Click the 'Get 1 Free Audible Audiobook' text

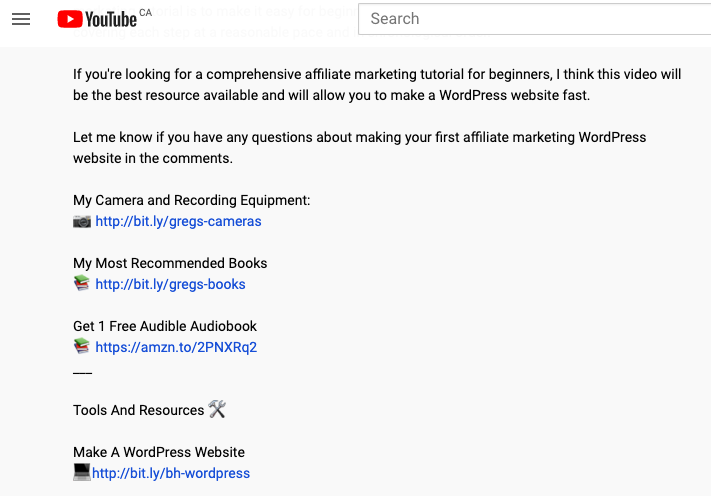pyautogui.click(x=165, y=326)
